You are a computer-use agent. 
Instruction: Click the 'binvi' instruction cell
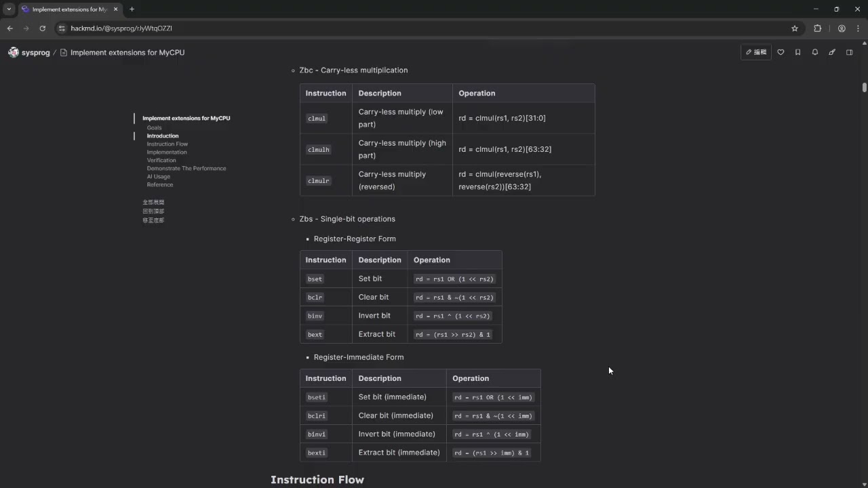(x=316, y=434)
